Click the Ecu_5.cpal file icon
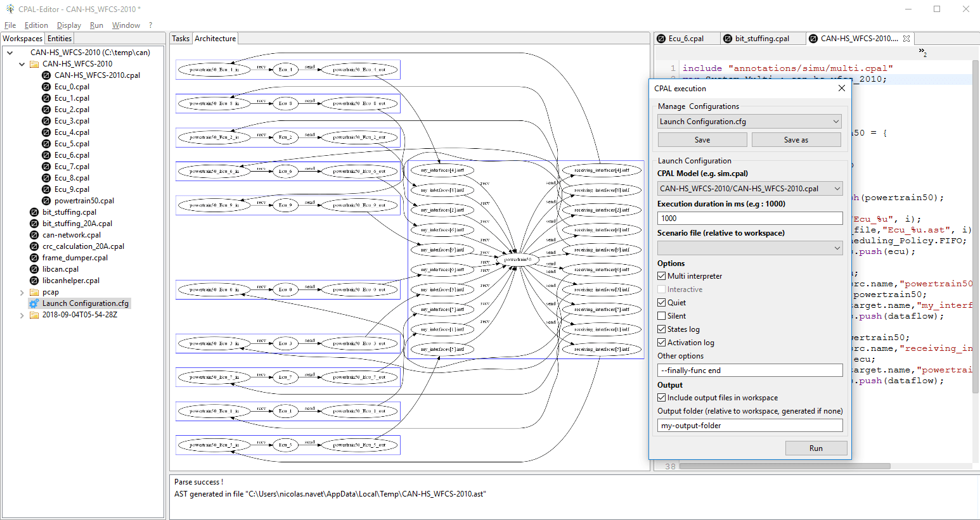Image resolution: width=980 pixels, height=520 pixels. (46, 144)
